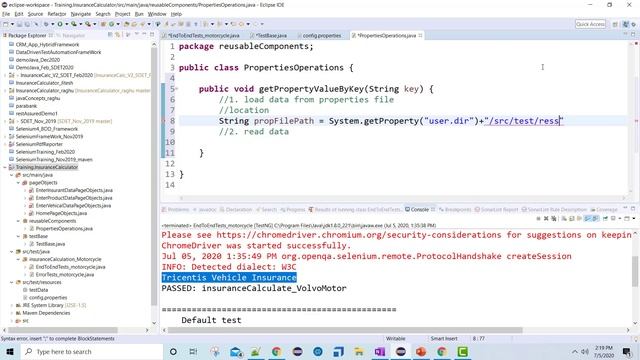Click the Open Console icon

click(627, 218)
